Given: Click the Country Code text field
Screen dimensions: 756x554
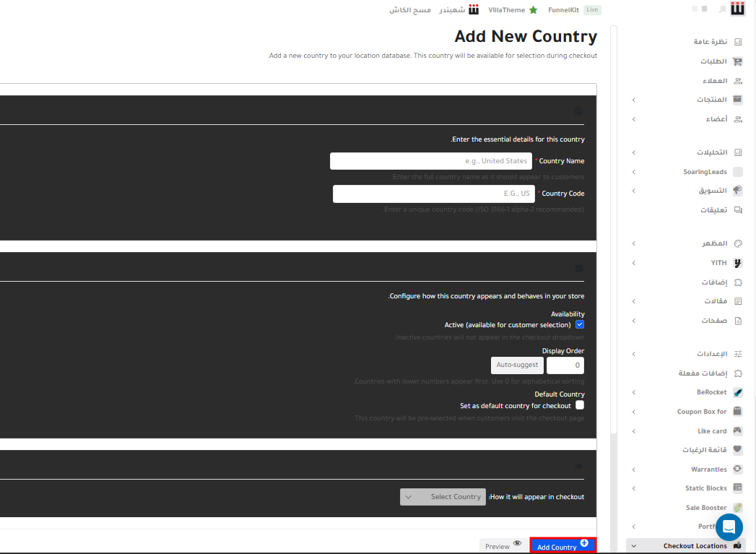Looking at the screenshot, I should pyautogui.click(x=433, y=194).
